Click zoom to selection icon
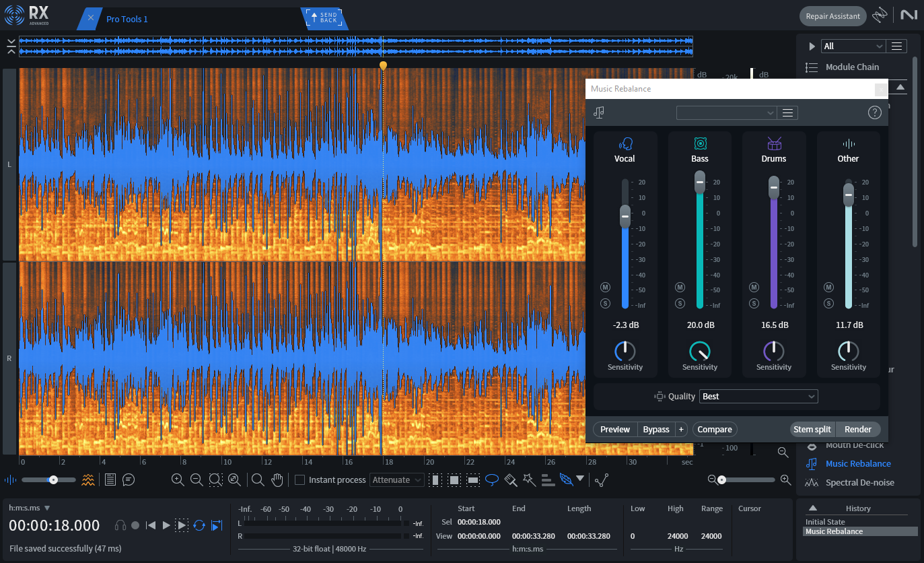Image resolution: width=924 pixels, height=563 pixels. point(215,479)
